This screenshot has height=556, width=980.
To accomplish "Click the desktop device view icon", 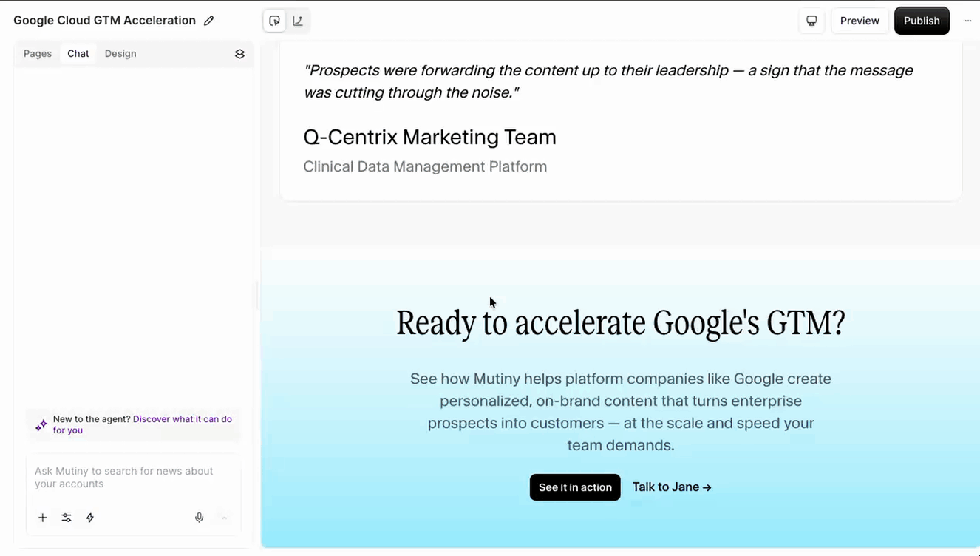I will coord(811,21).
